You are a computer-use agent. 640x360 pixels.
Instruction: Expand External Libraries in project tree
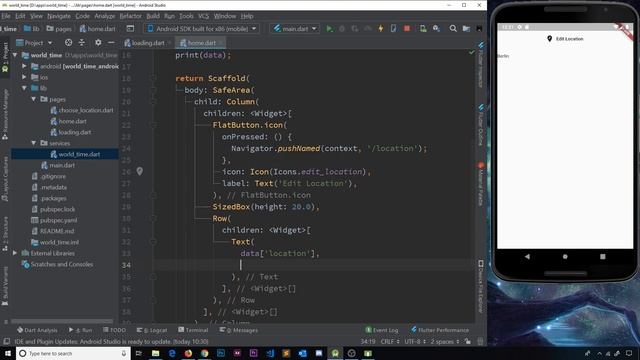pos(16,253)
